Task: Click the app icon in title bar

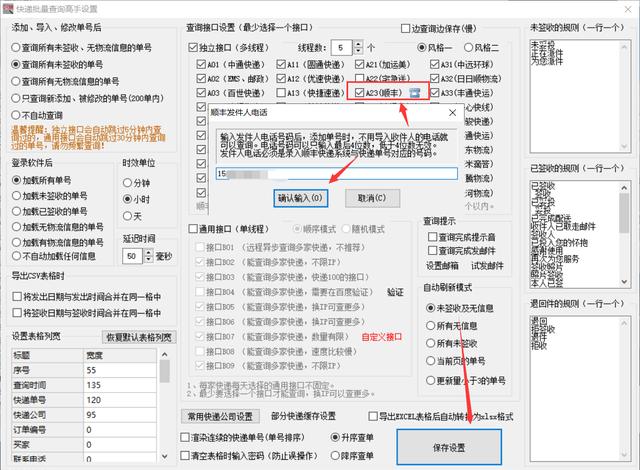Action: [10, 9]
